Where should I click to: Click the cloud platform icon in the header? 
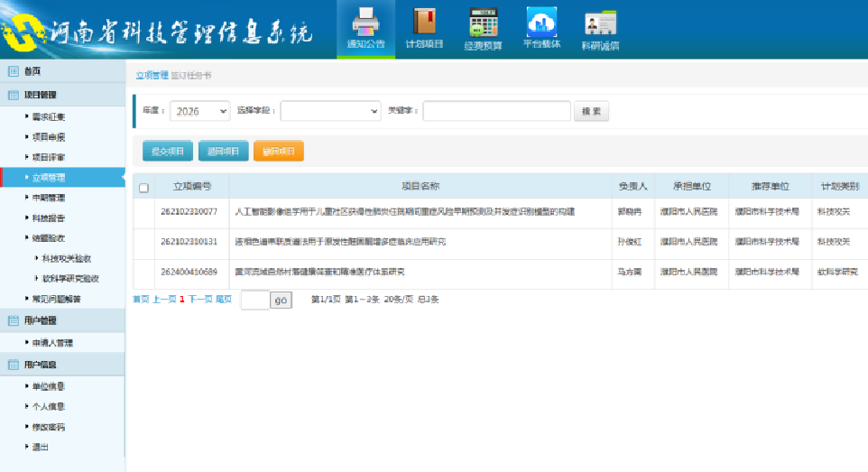coord(541,21)
